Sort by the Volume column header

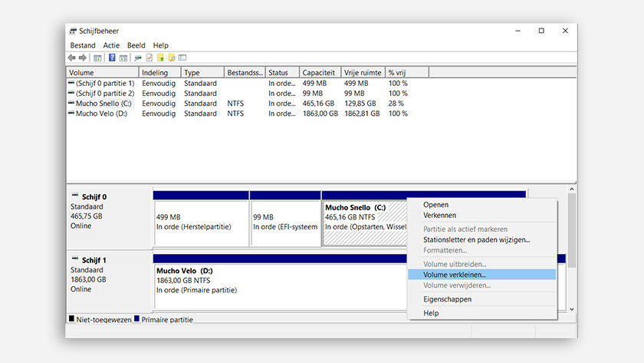coord(102,72)
